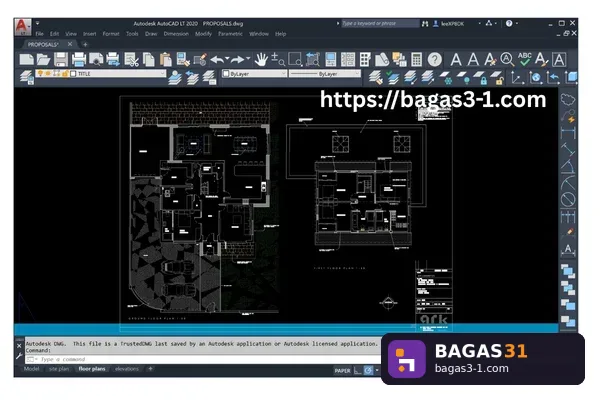The width and height of the screenshot is (600, 400).
Task: Open Plot Preview icon
Action: pyautogui.click(x=96, y=59)
